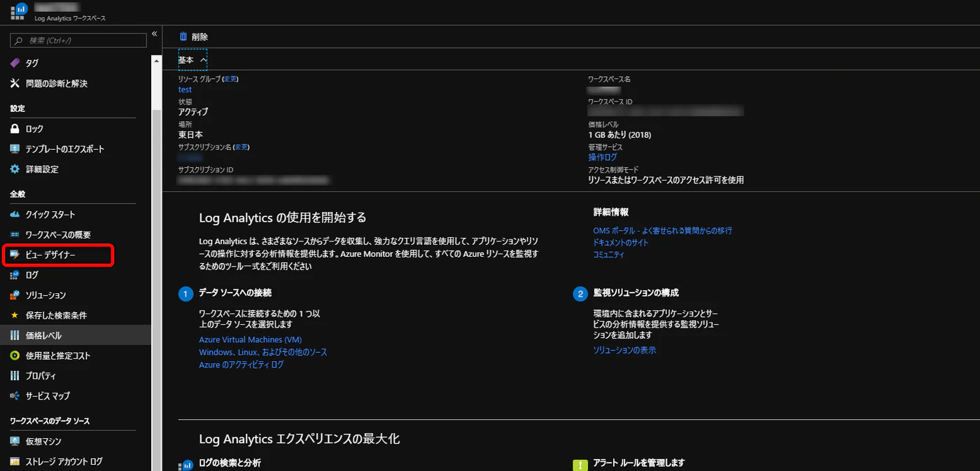Click the access control mode value text
The width and height of the screenshot is (980, 471).
click(x=666, y=180)
